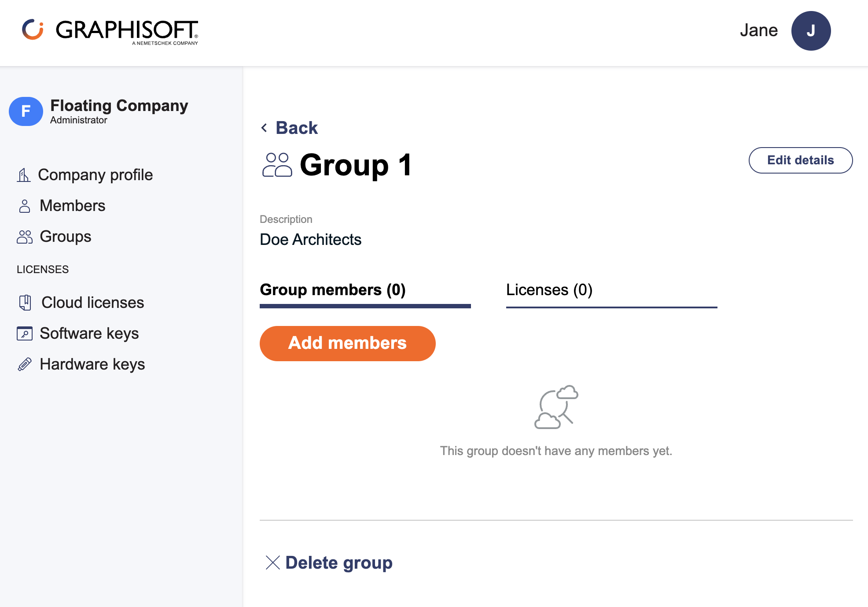Click the Delete group link
Viewport: 868px width, 607px height.
point(339,563)
